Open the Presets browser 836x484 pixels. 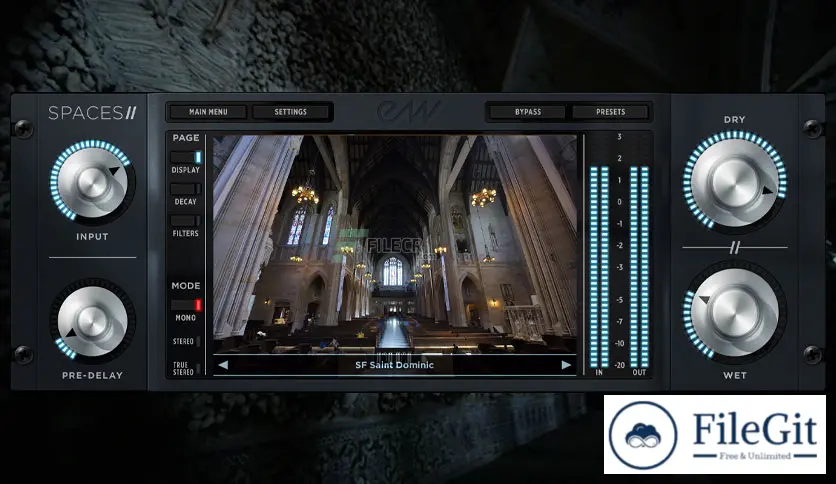coord(610,112)
